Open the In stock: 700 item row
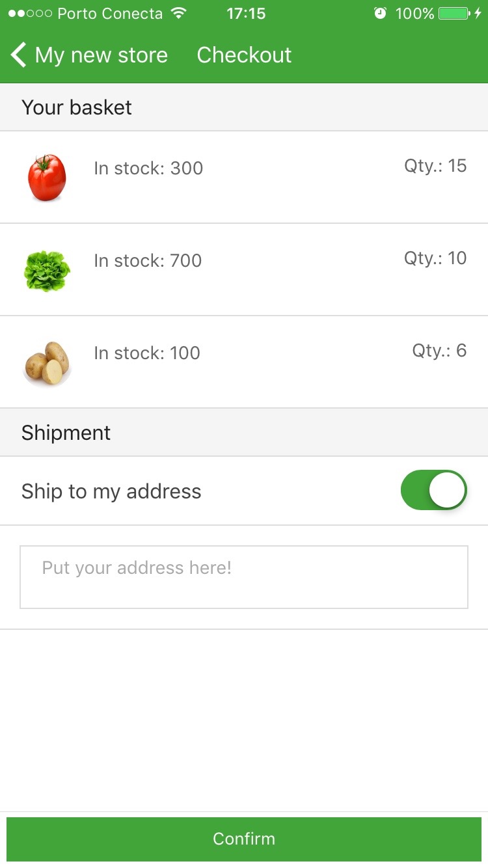 point(244,269)
